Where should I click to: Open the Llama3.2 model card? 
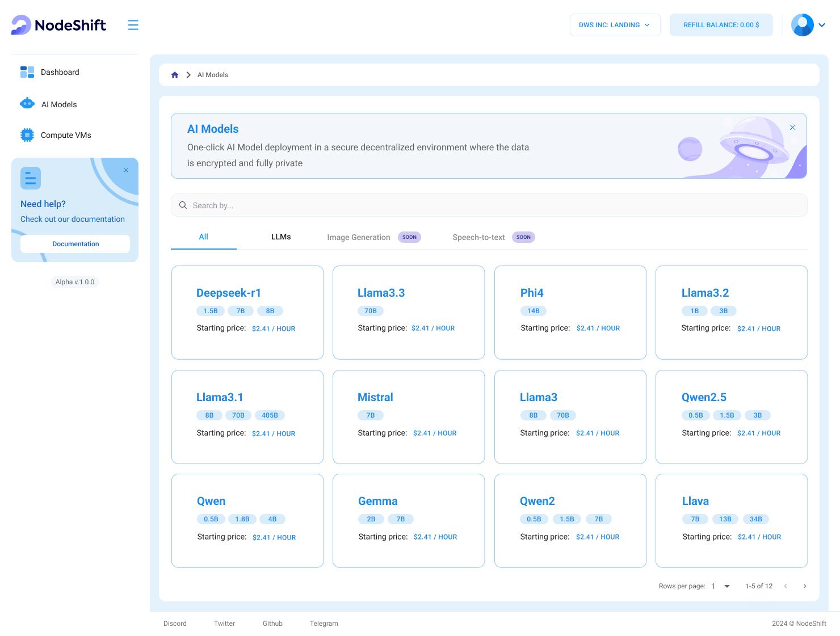click(x=732, y=313)
